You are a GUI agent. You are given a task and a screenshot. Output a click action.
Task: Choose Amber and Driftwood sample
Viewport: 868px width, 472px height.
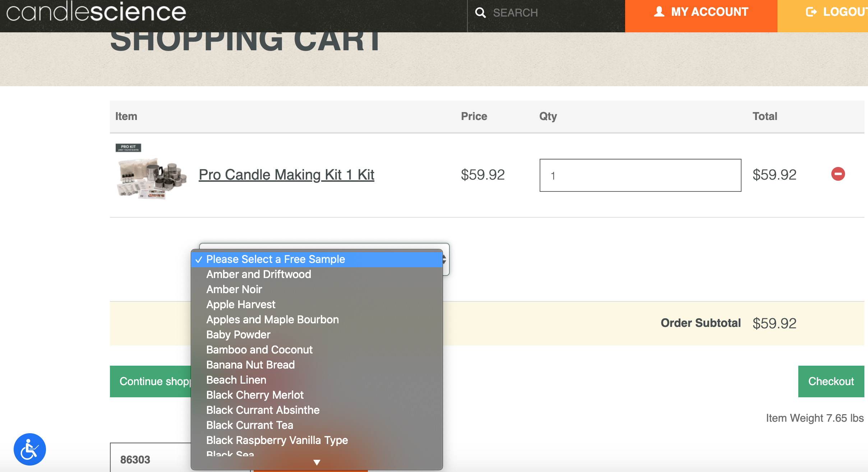tap(317, 274)
